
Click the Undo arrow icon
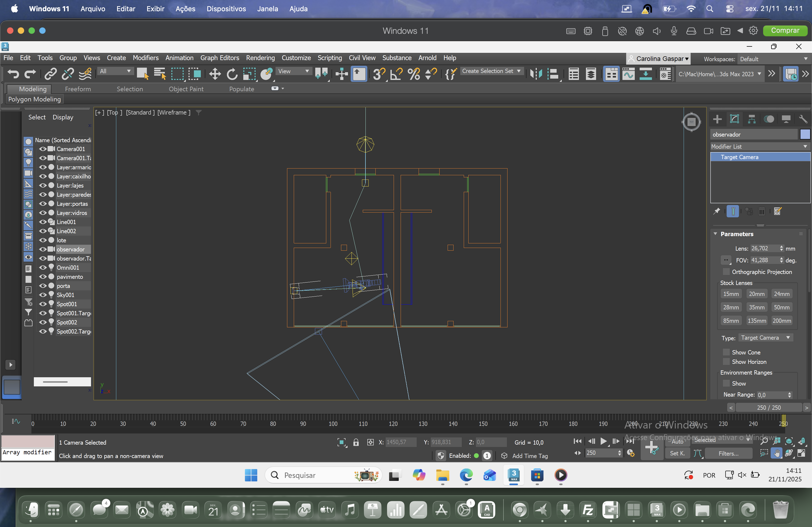click(13, 74)
